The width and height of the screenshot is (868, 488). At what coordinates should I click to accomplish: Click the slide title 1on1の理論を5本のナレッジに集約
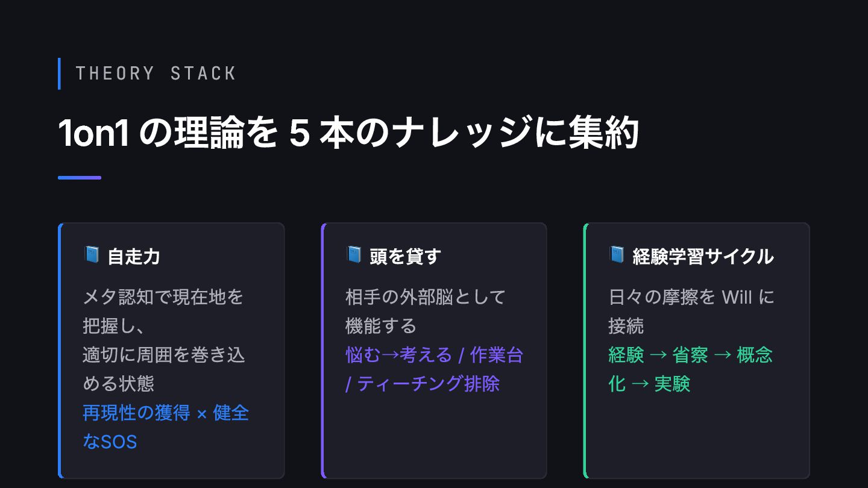coord(348,133)
